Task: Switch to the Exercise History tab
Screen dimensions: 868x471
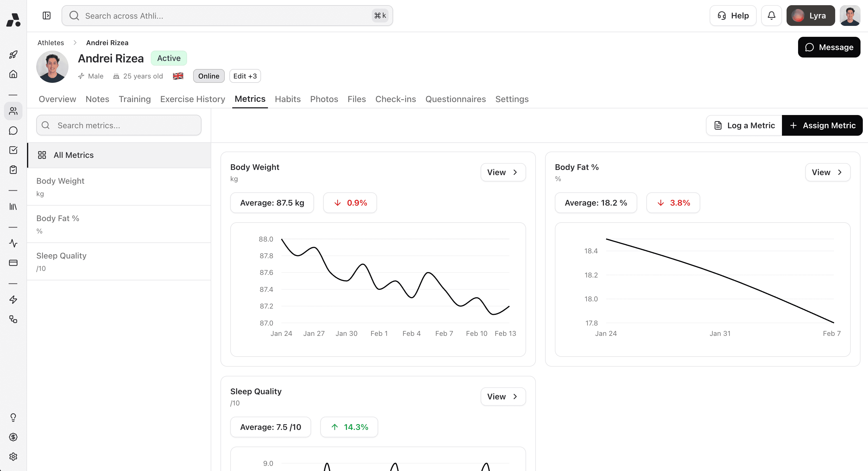Action: [193, 99]
